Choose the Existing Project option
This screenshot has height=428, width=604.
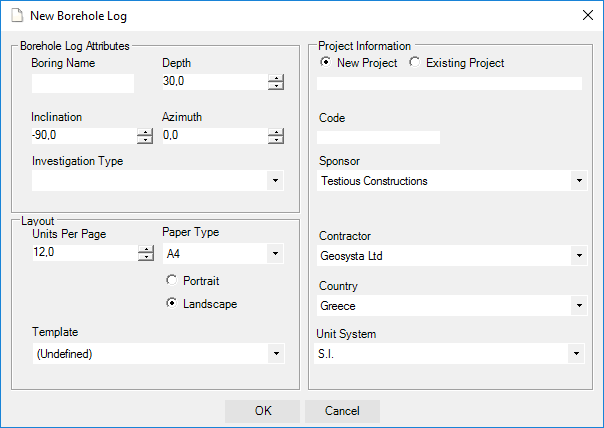coord(415,62)
